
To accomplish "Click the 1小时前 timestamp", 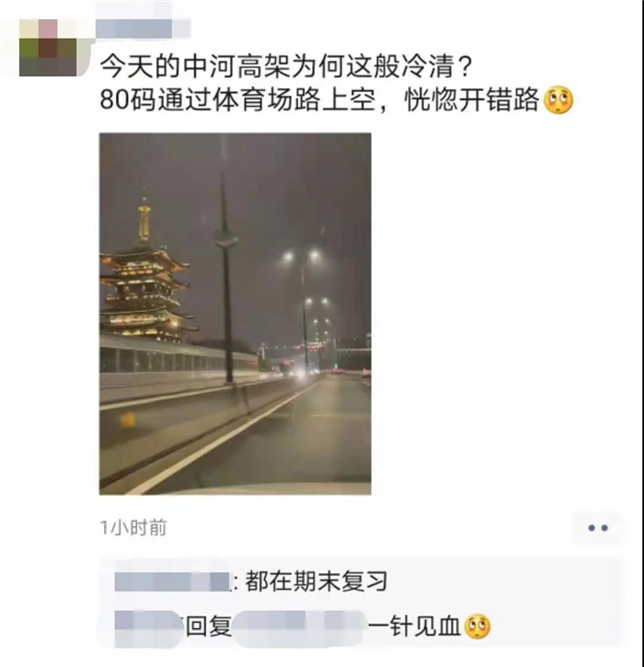I will pos(133,528).
